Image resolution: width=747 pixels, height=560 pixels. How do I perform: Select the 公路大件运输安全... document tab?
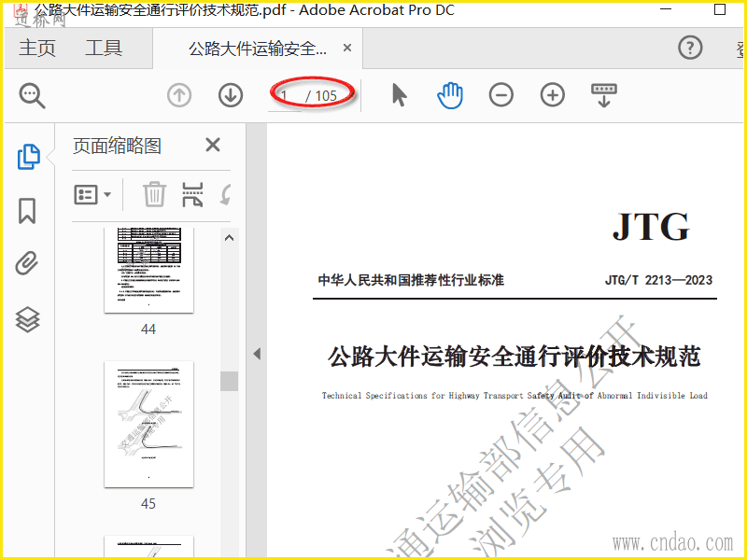click(x=258, y=49)
